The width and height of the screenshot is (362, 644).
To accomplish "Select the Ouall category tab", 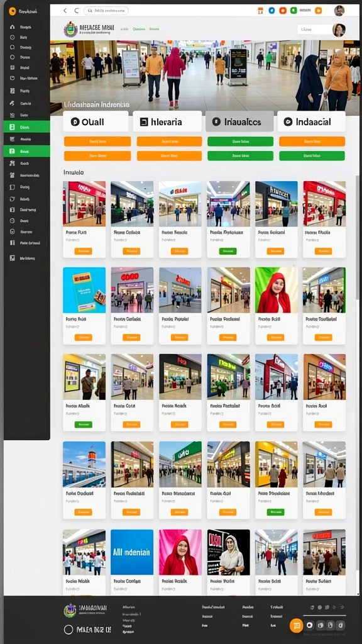I will (96, 121).
